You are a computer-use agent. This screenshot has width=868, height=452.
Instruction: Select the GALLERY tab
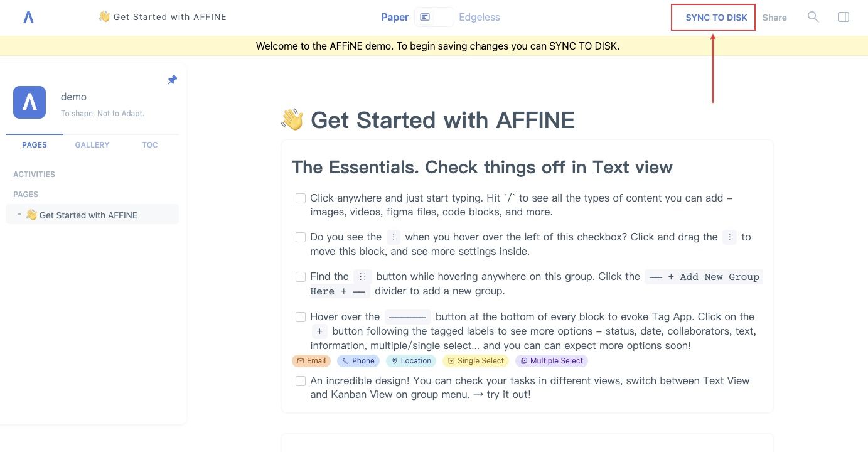coord(92,144)
